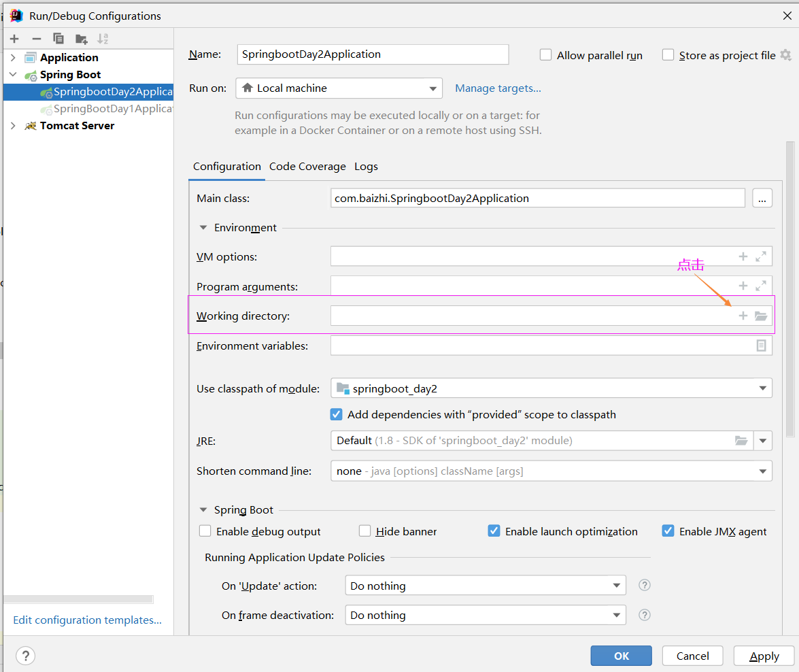Click the vertical scrollbar of settings panel
This screenshot has height=672, width=799.
(x=790, y=289)
